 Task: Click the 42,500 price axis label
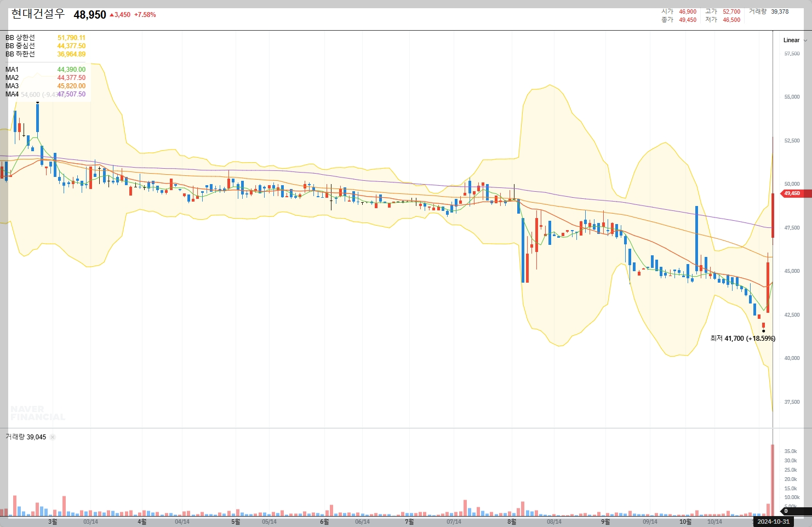792,315
